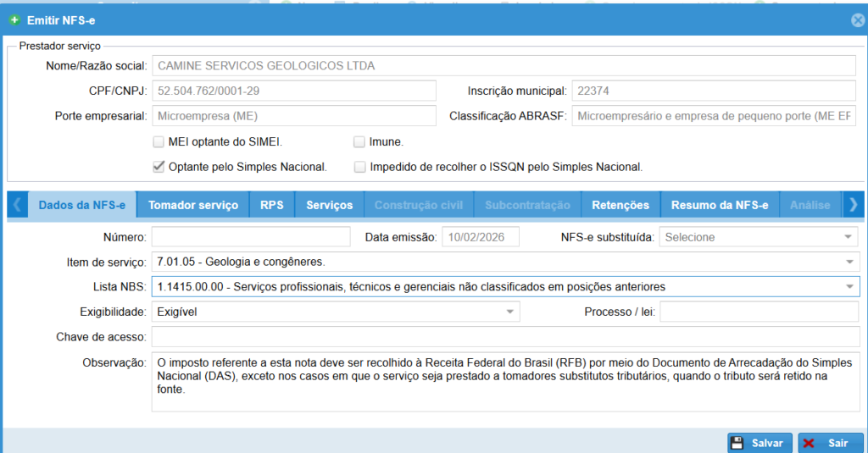Screen dimensions: 868x453
Task: Click the Salvar button
Action: 759,443
